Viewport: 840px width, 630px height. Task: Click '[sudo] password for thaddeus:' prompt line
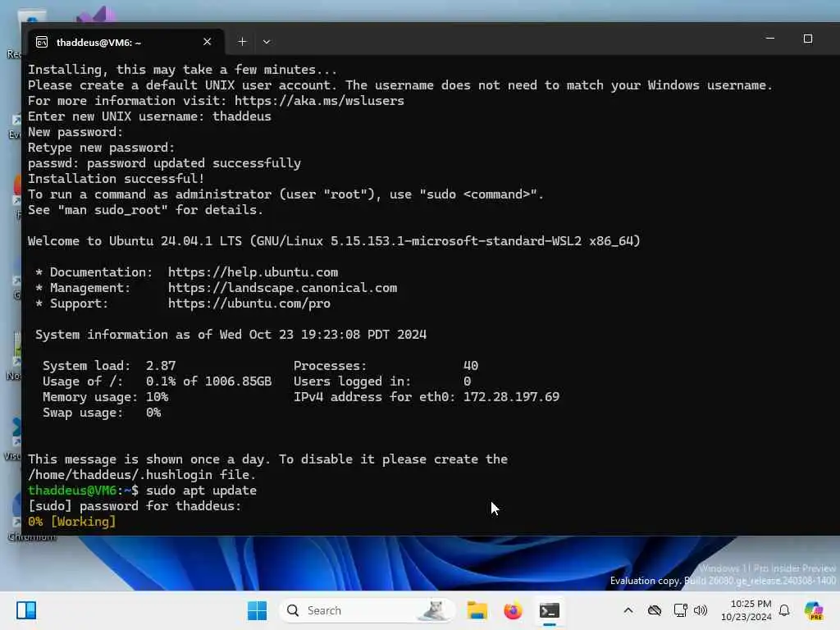coord(135,506)
